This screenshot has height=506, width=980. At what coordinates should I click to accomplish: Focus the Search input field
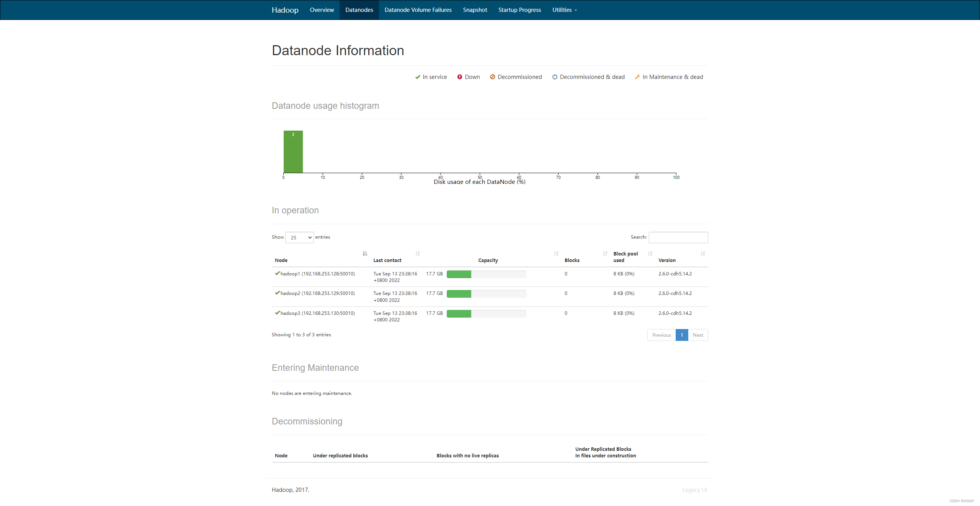tap(678, 237)
